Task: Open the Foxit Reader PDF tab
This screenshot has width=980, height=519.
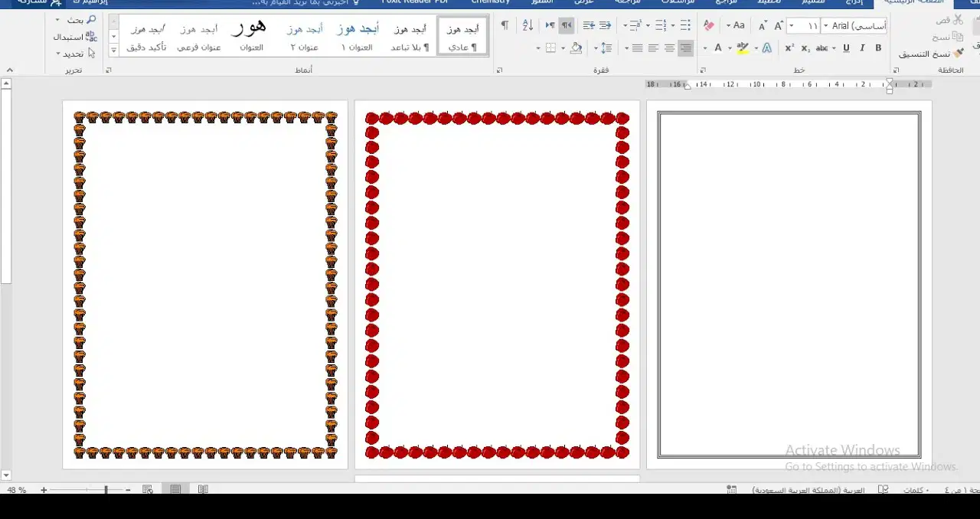Action: 414,2
